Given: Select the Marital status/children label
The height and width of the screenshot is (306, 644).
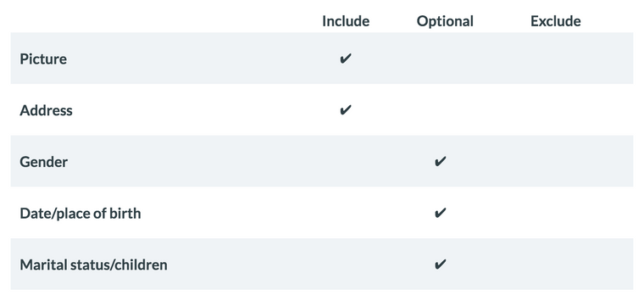Looking at the screenshot, I should click(x=93, y=264).
